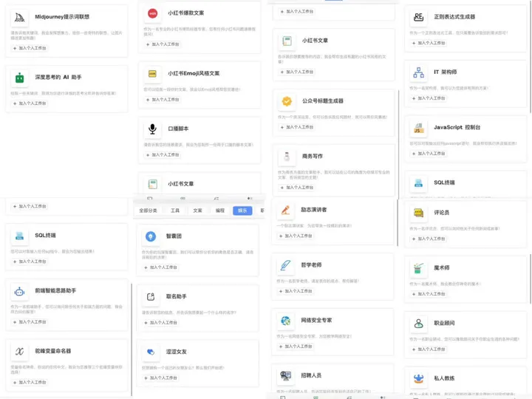Screen dimensions: 532x399
Task: Click 加入个人工作台 under 取名助手
Action: click(160, 323)
